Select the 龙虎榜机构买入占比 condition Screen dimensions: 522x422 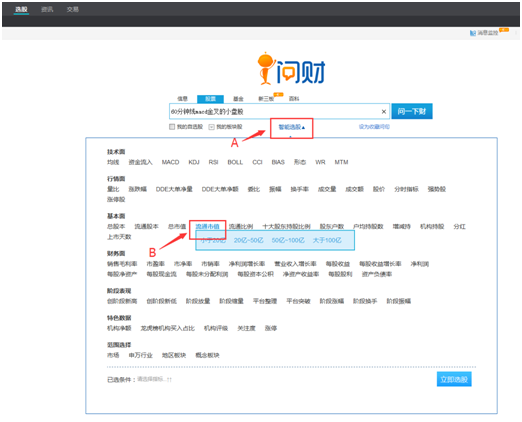pos(168,328)
